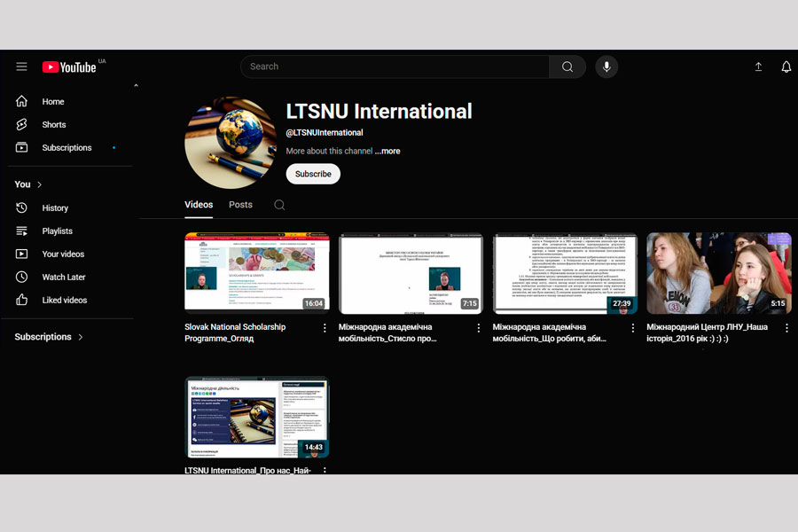Activate voice search microphone
The width and height of the screenshot is (798, 532).
tap(606, 66)
